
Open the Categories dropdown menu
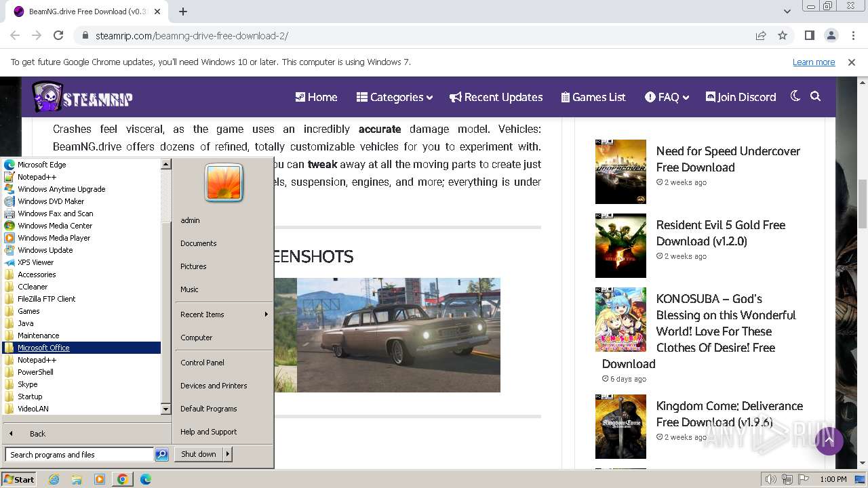[395, 97]
